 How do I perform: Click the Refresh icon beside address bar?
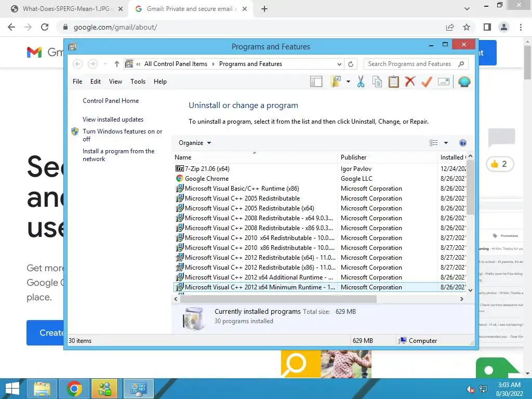point(351,64)
